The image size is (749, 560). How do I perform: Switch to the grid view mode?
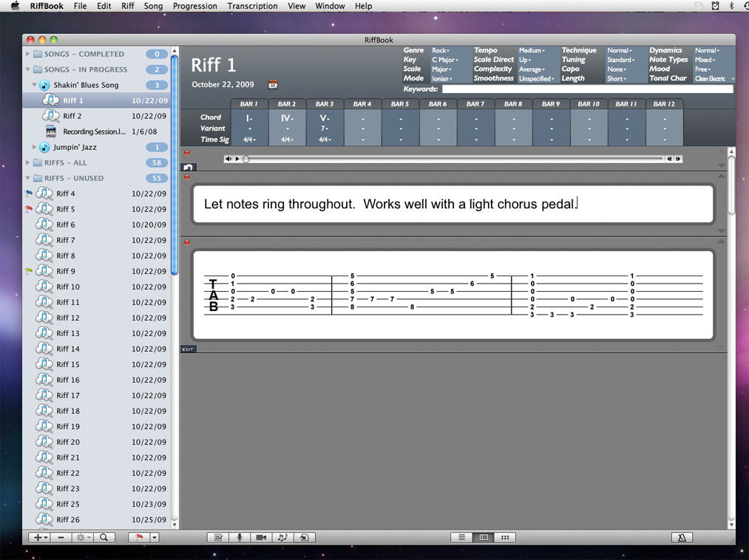tap(505, 538)
